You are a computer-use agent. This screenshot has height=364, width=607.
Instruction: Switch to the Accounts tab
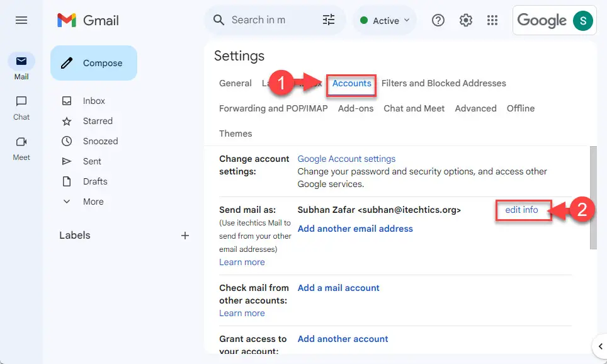pos(351,83)
